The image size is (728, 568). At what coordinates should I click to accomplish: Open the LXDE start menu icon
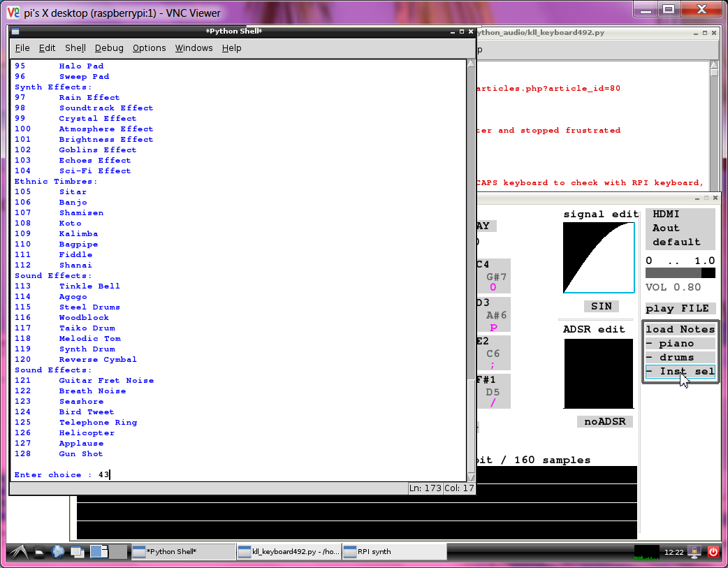[x=19, y=552]
